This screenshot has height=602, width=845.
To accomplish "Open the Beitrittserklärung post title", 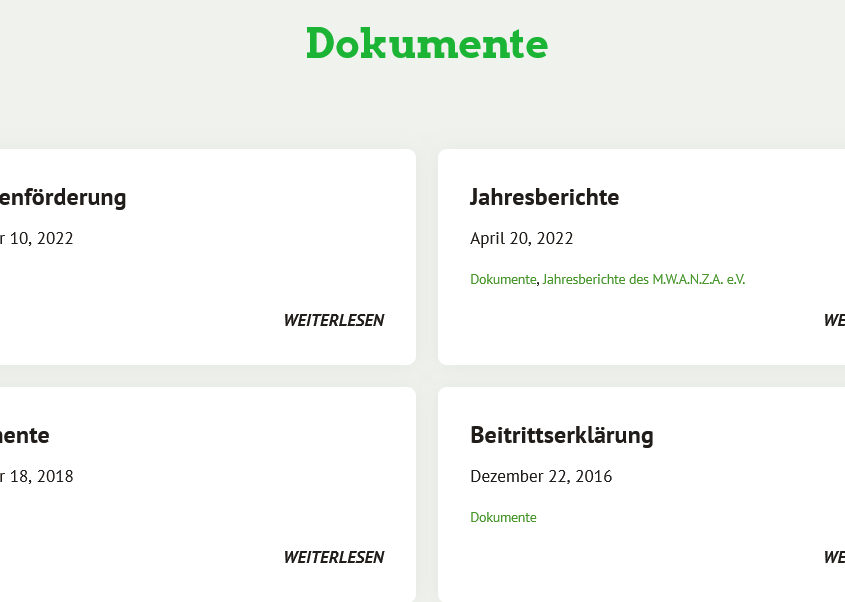I will pyautogui.click(x=561, y=435).
